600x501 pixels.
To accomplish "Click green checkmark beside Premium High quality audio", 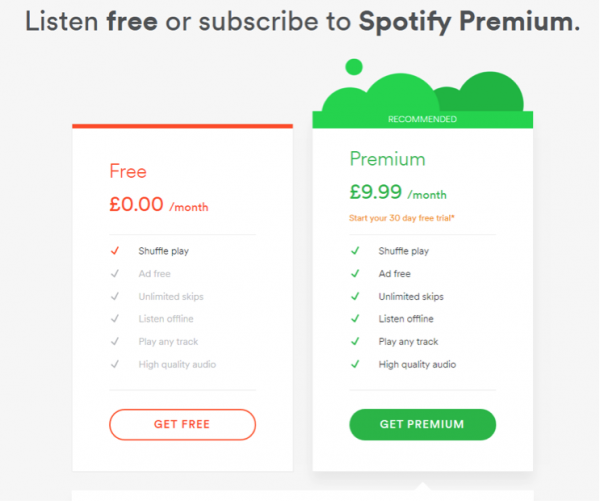I will pos(355,364).
